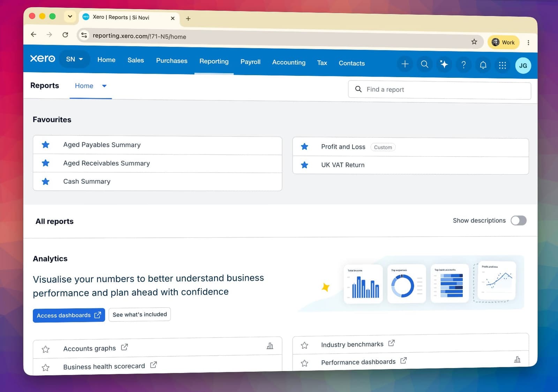This screenshot has height=392, width=558.
Task: Open the sparkle AI assistant icon
Action: 444,64
